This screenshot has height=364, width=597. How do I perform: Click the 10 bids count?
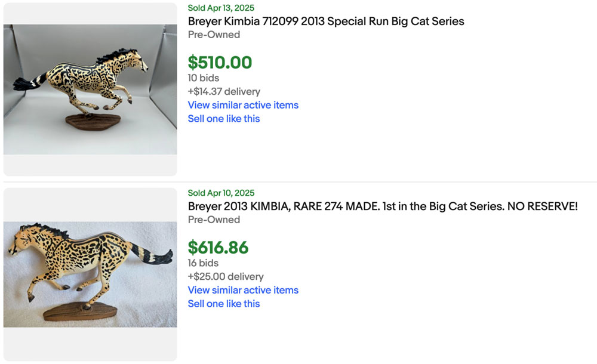click(203, 78)
